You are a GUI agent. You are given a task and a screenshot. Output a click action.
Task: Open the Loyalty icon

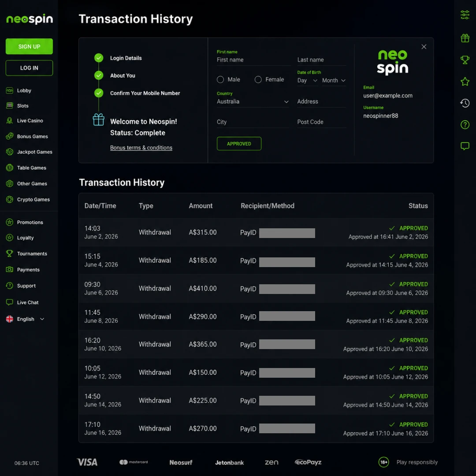click(x=9, y=238)
